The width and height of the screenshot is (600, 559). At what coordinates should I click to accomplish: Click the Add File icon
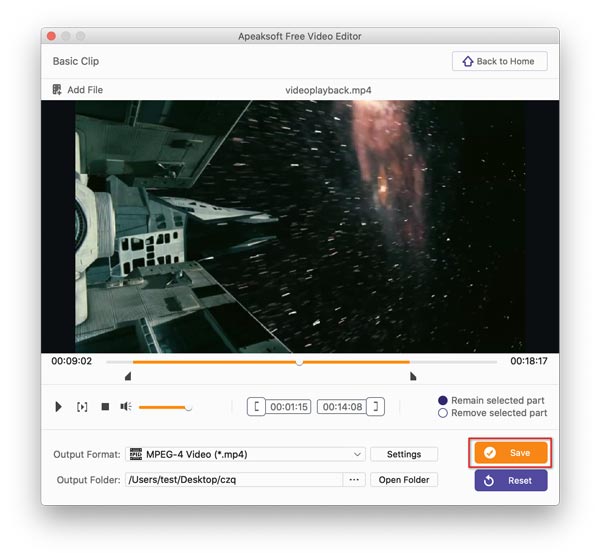[x=57, y=90]
